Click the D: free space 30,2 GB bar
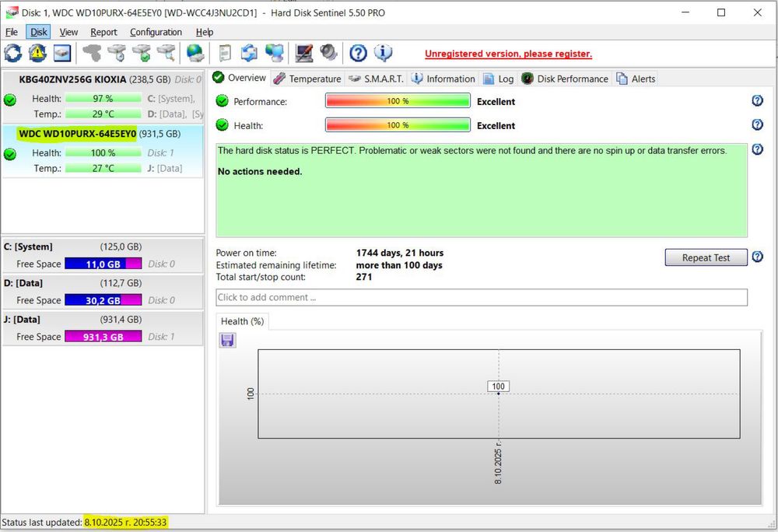 pyautogui.click(x=103, y=300)
